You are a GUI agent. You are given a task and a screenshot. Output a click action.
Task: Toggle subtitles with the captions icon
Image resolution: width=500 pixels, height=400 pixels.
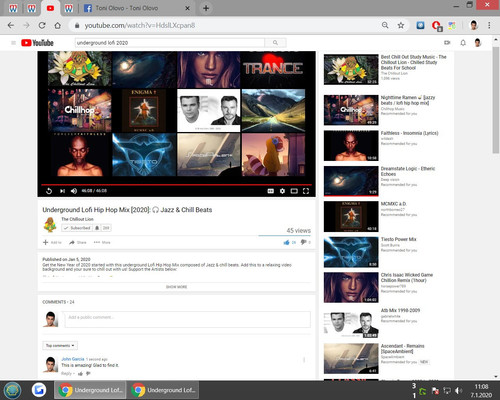click(x=271, y=191)
